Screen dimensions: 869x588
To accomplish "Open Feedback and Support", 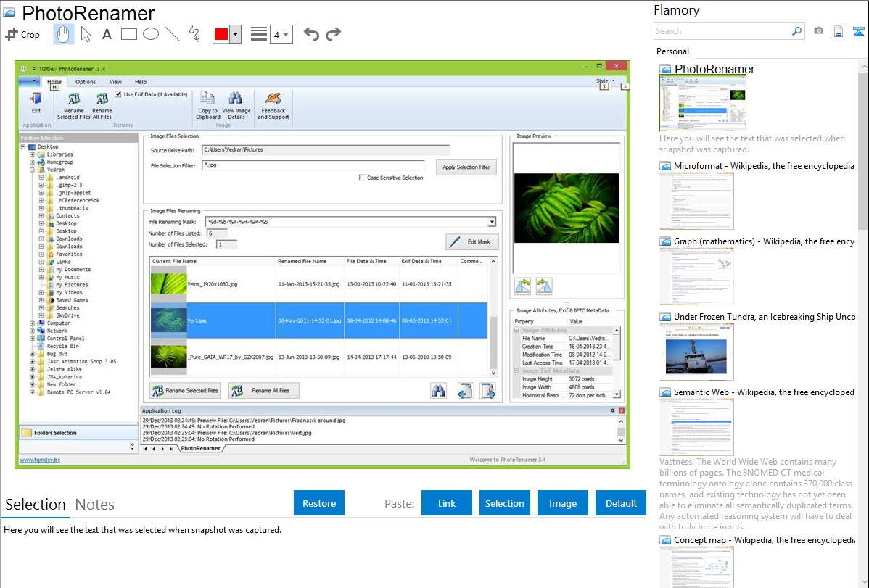I will (273, 106).
